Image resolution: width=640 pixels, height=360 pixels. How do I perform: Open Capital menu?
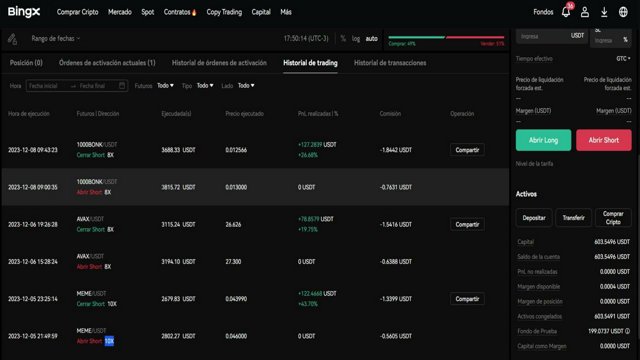pos(261,12)
